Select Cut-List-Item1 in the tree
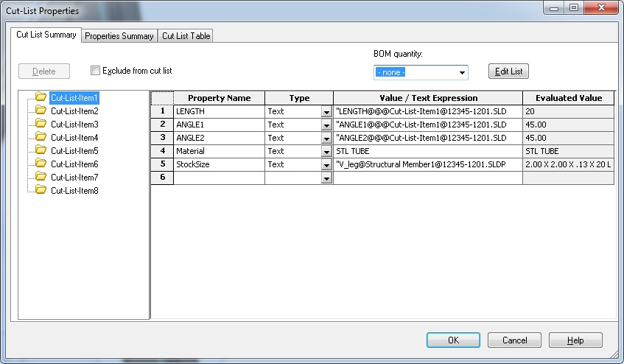 tap(74, 98)
